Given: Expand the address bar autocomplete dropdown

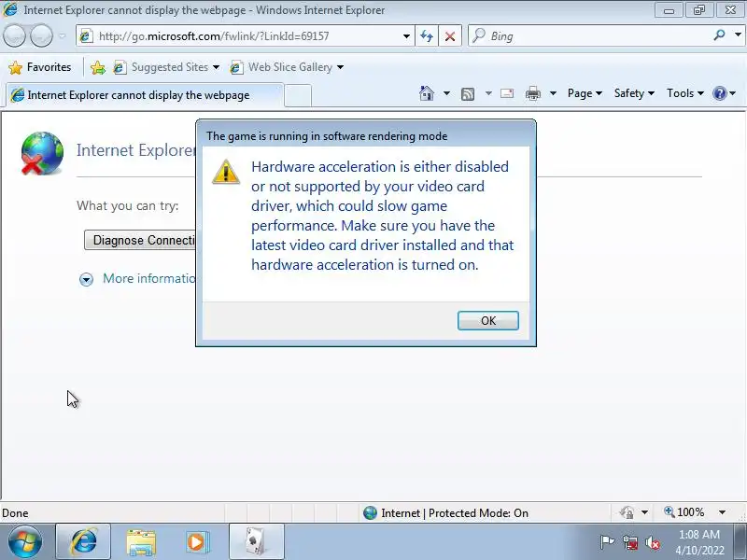Looking at the screenshot, I should pyautogui.click(x=406, y=36).
